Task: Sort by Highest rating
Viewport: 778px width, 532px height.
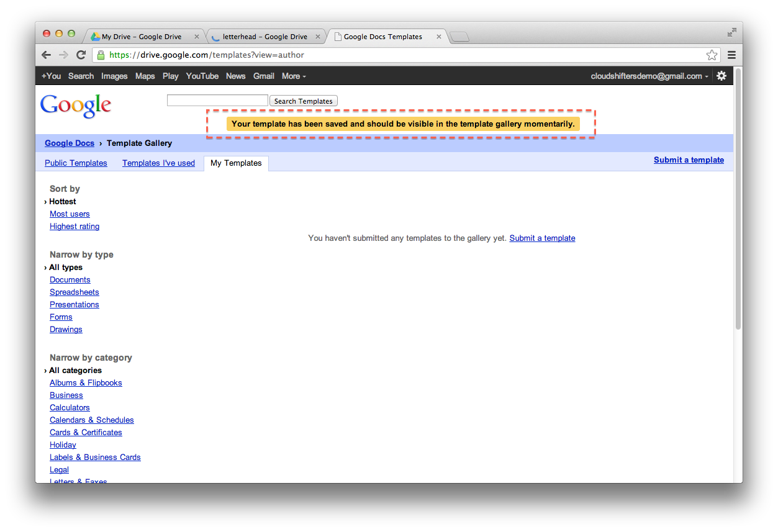Action: (75, 226)
